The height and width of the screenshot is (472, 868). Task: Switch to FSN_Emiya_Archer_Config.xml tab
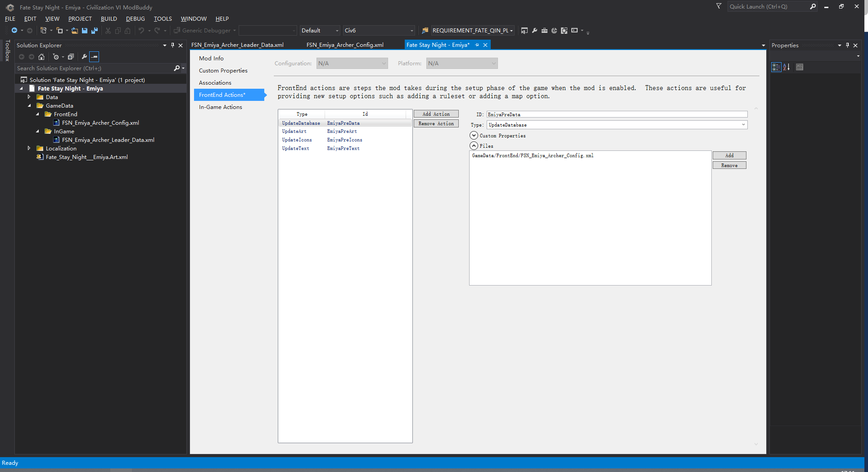345,45
